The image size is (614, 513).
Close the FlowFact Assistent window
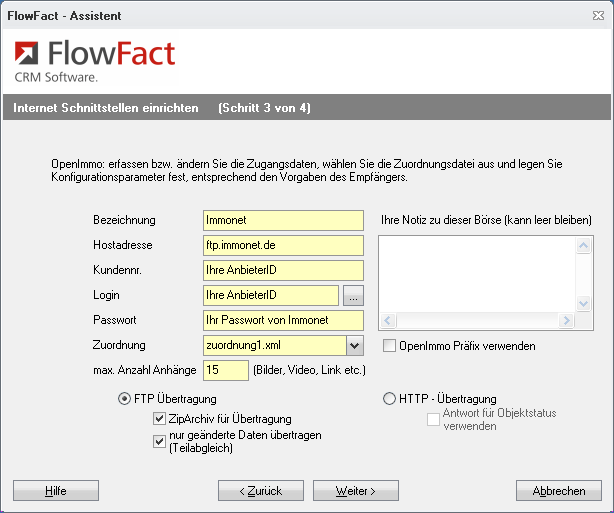598,16
